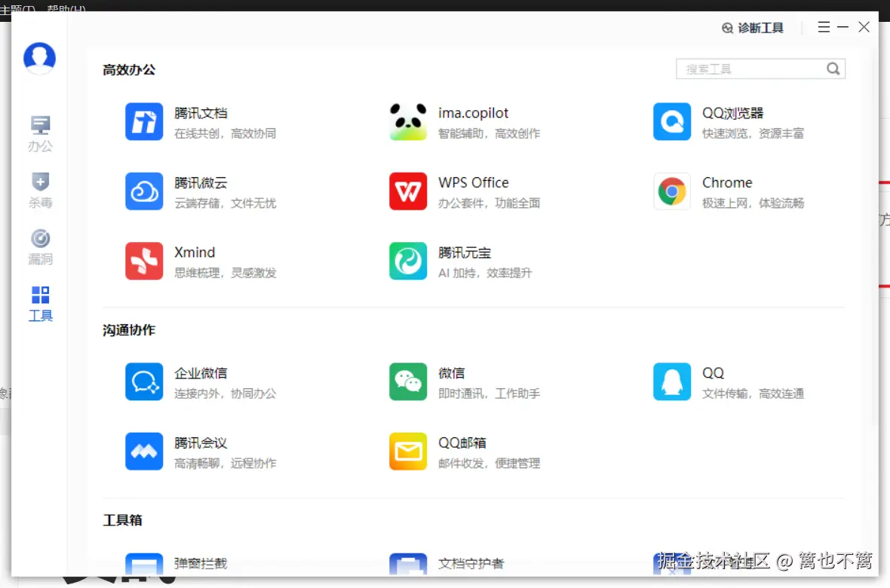
Task: Launch the QQ浏览器 icon
Action: (672, 121)
